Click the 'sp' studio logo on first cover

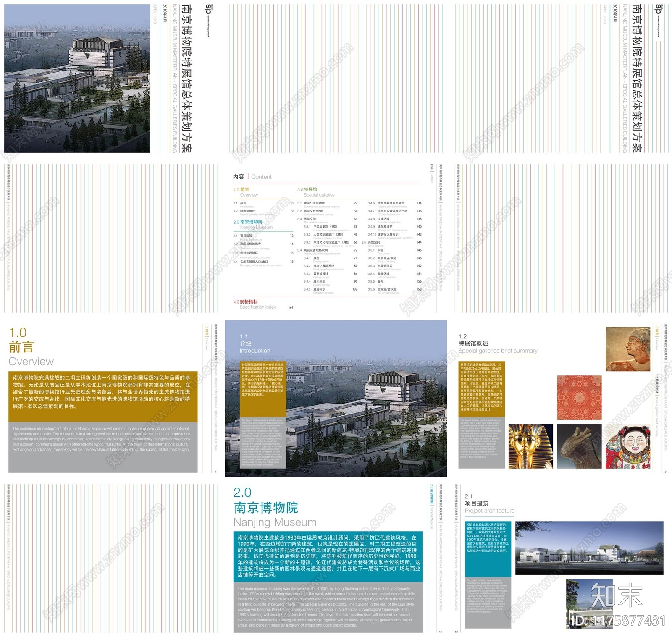click(209, 9)
